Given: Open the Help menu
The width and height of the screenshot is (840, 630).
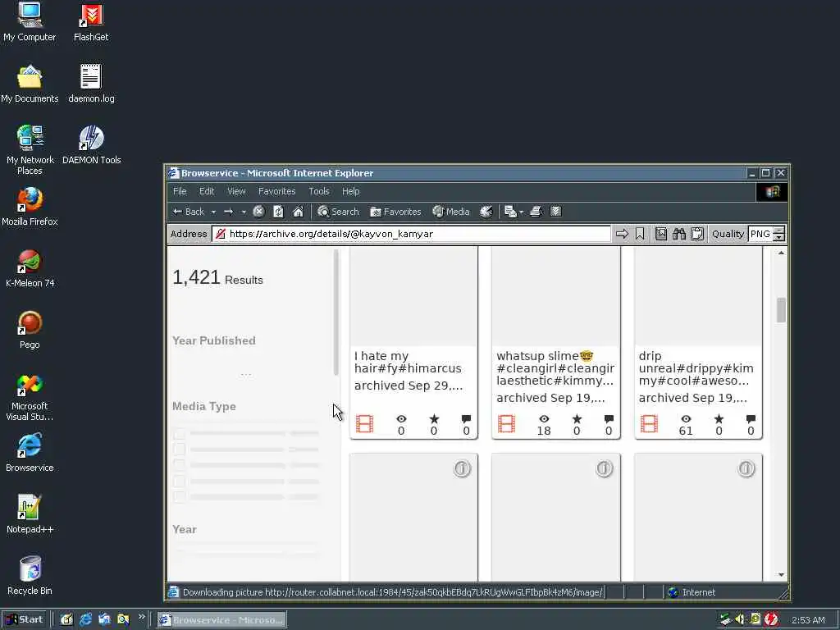Looking at the screenshot, I should 351,191.
